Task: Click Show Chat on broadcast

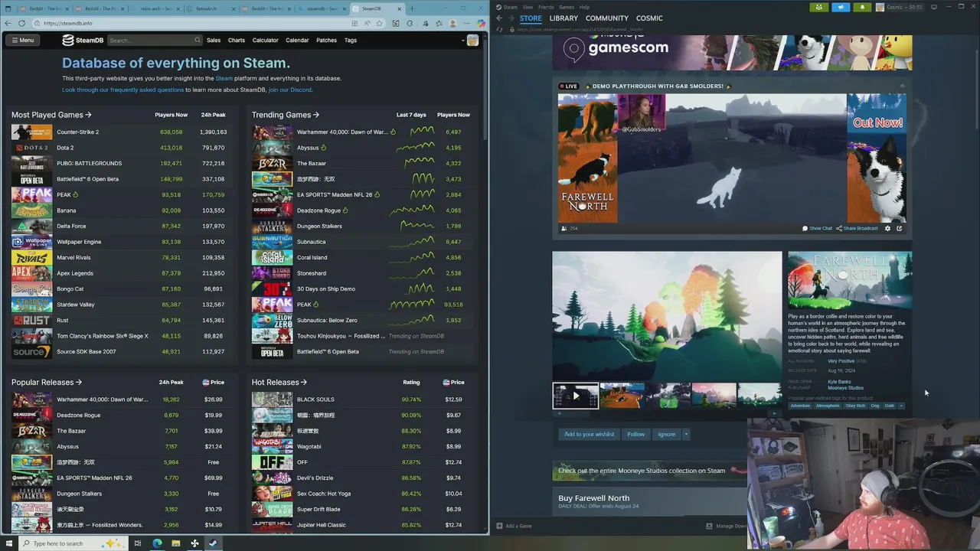Action: click(817, 228)
